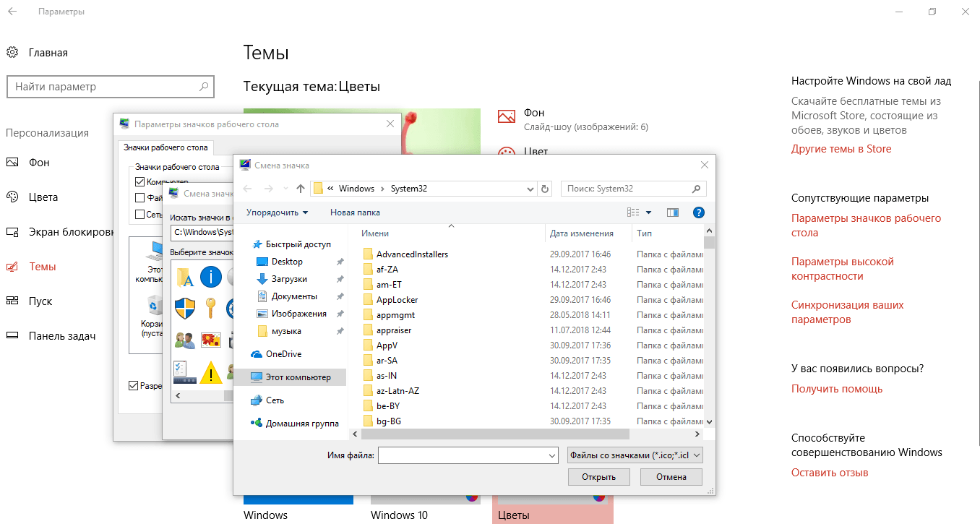This screenshot has width=980, height=524.
Task: Open the Синхронизация ваших параметров link
Action: click(x=848, y=312)
